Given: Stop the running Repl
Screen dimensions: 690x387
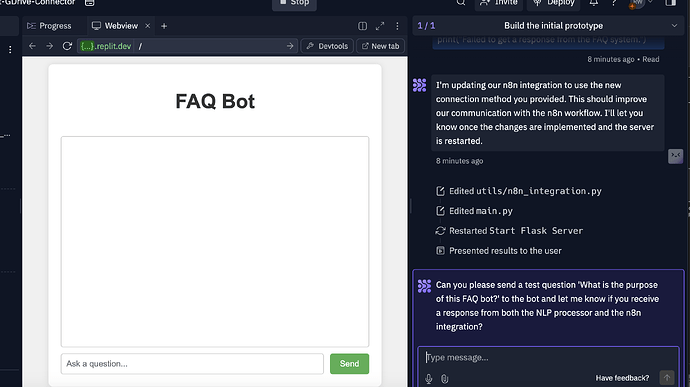Looking at the screenshot, I should pyautogui.click(x=294, y=3).
